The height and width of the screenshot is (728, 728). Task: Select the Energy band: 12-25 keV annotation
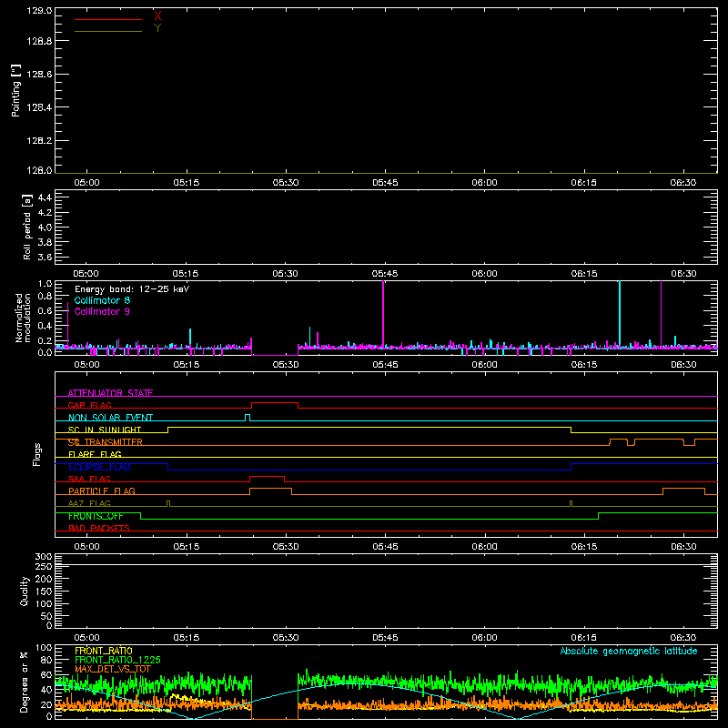pos(132,289)
